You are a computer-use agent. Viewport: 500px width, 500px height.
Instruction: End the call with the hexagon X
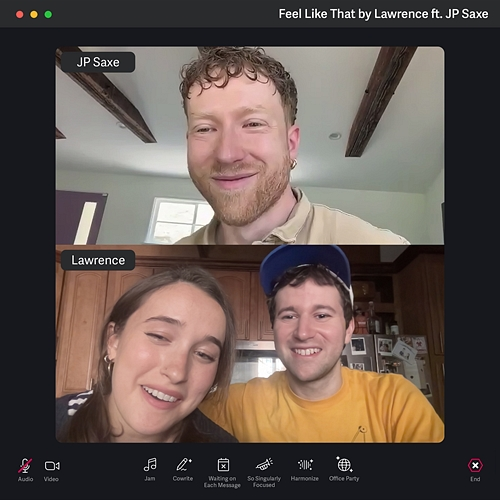click(x=475, y=465)
